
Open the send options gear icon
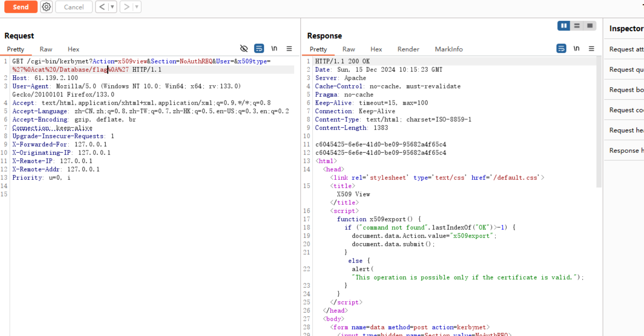point(47,7)
